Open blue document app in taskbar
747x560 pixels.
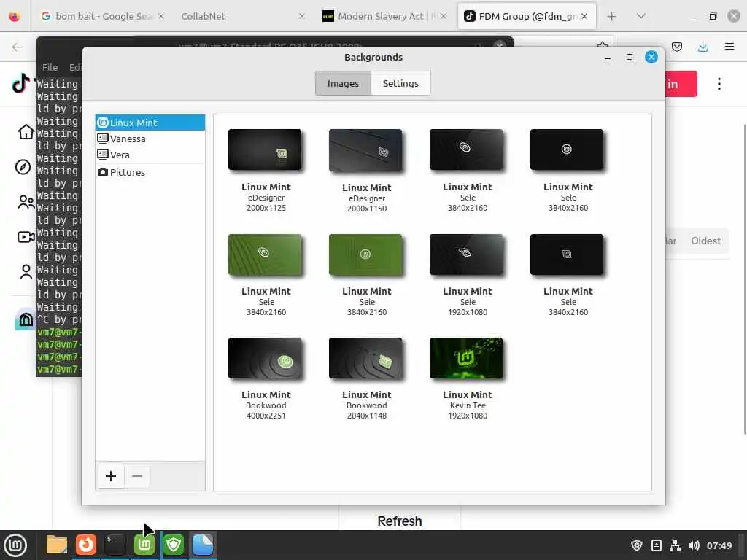click(203, 545)
